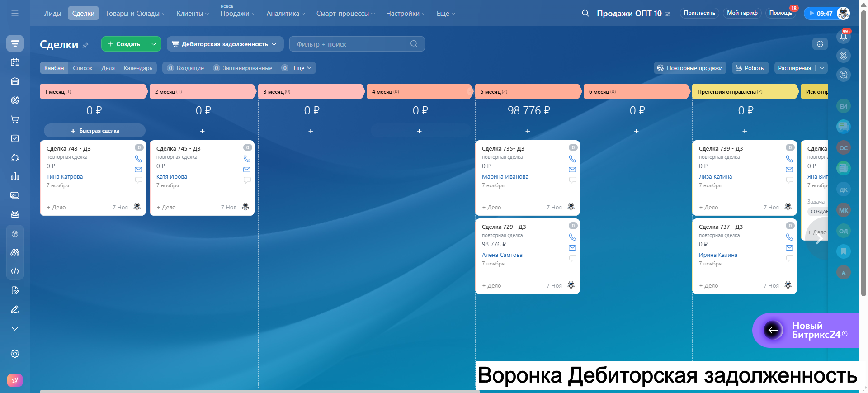Viewport: 868px width, 393px height.
Task: Switch to the Дела view tab
Action: click(x=108, y=68)
